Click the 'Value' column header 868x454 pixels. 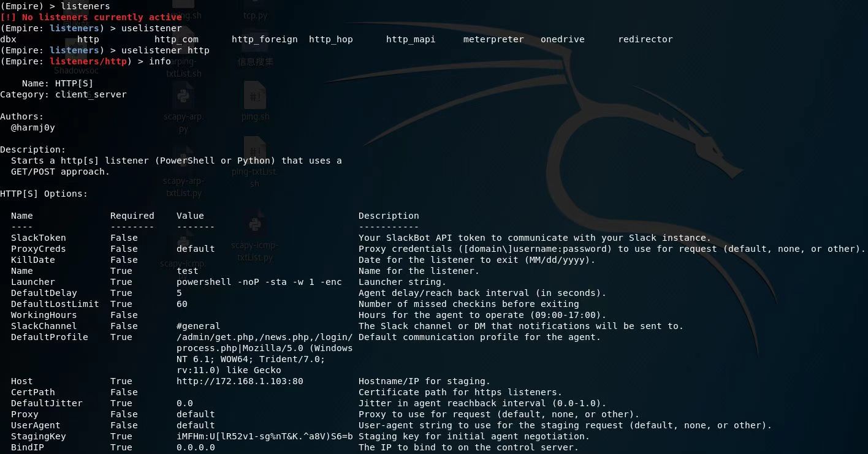[x=190, y=216]
